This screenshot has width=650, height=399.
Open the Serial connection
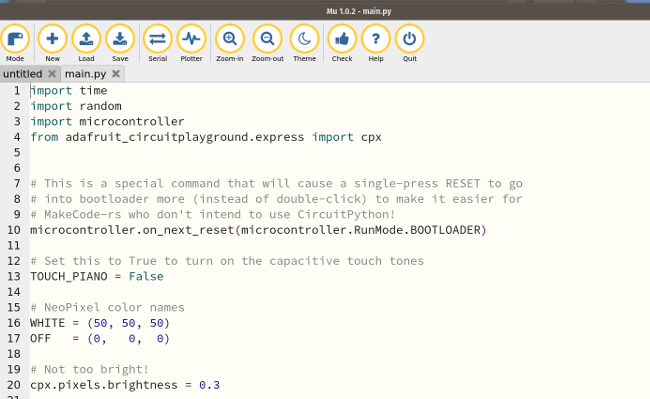pyautogui.click(x=158, y=43)
